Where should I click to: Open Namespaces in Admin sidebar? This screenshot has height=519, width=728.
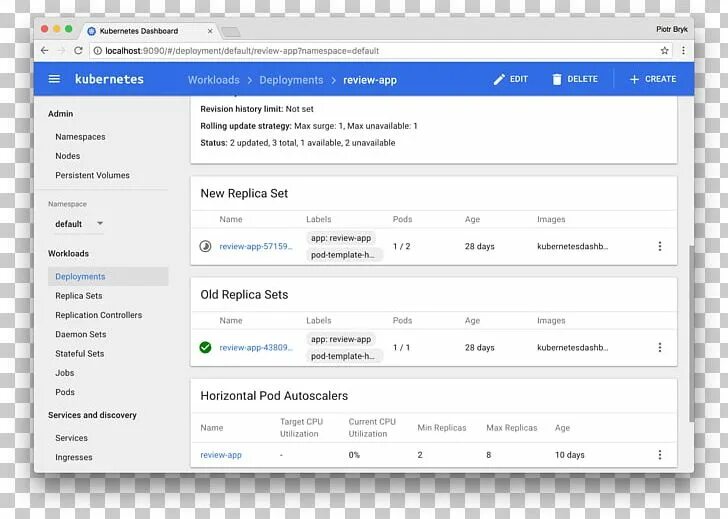pyautogui.click(x=80, y=137)
